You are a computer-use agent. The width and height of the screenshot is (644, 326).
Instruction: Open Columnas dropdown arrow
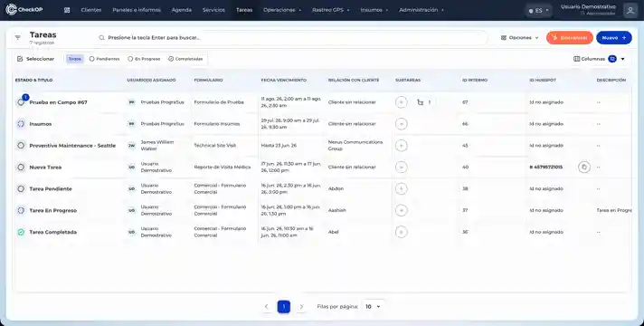[x=622, y=59]
